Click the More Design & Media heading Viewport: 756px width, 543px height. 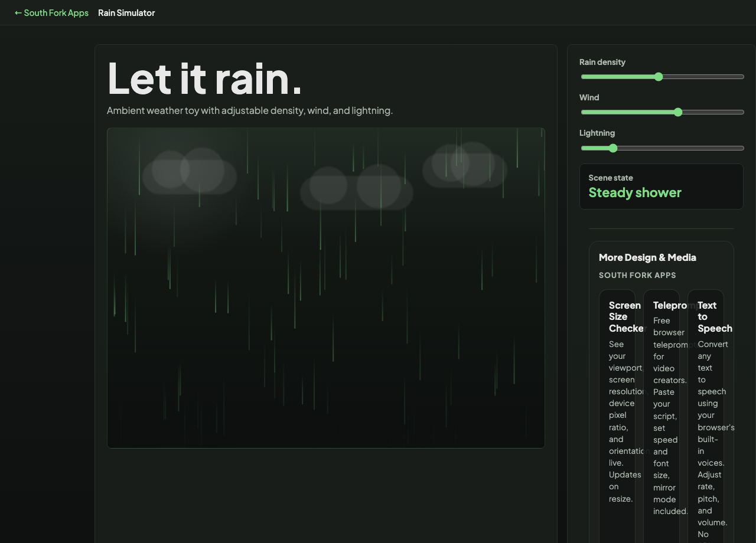[x=647, y=257]
